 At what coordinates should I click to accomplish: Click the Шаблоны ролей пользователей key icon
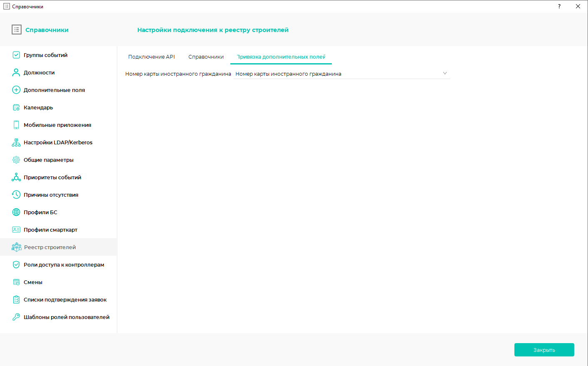pos(16,317)
